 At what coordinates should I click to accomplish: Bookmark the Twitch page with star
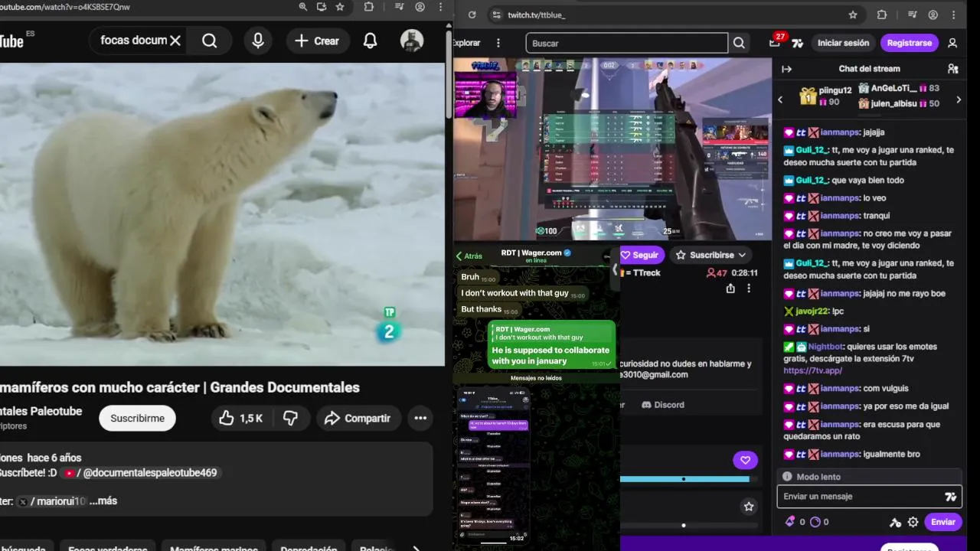(x=853, y=15)
